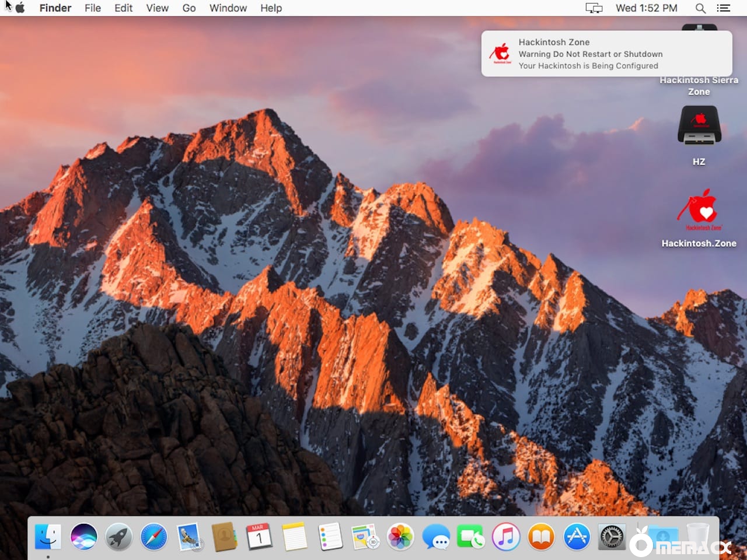Launch Siri from the dock
The image size is (747, 560).
pyautogui.click(x=83, y=537)
